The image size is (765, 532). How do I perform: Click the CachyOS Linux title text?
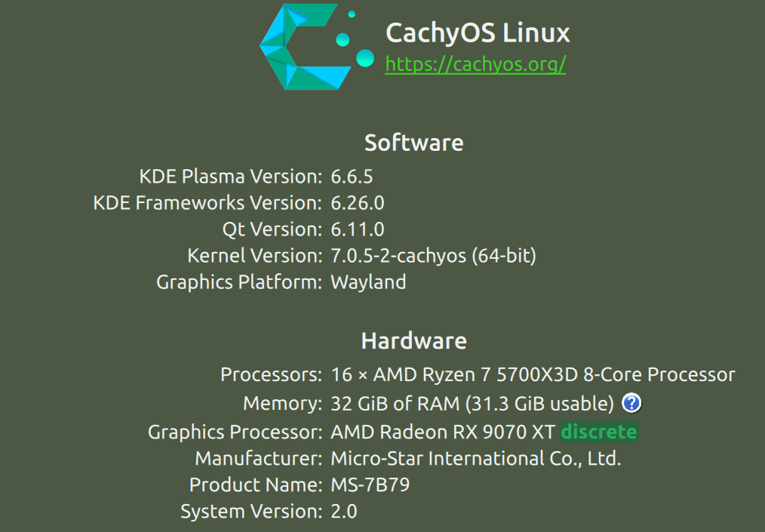pyautogui.click(x=478, y=32)
